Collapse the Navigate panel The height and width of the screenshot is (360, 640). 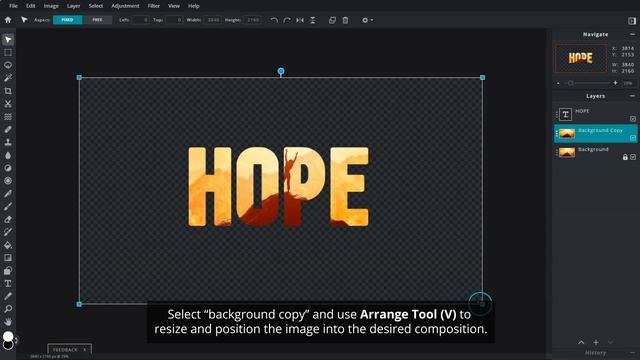click(632, 34)
